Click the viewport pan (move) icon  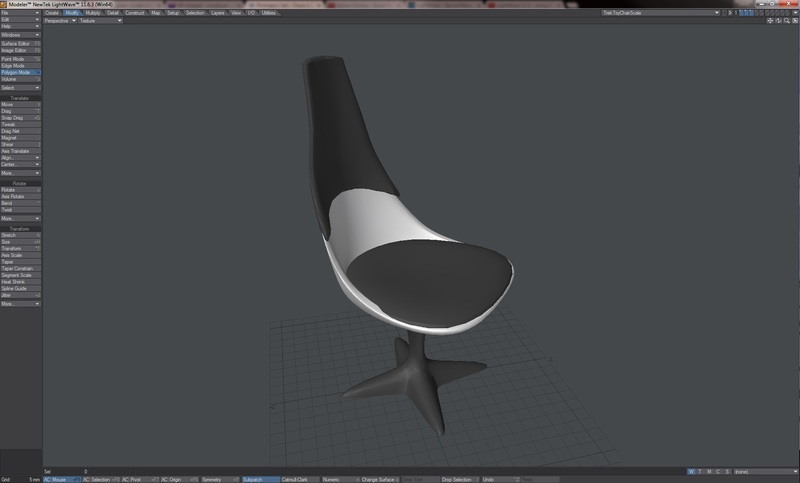(770, 21)
